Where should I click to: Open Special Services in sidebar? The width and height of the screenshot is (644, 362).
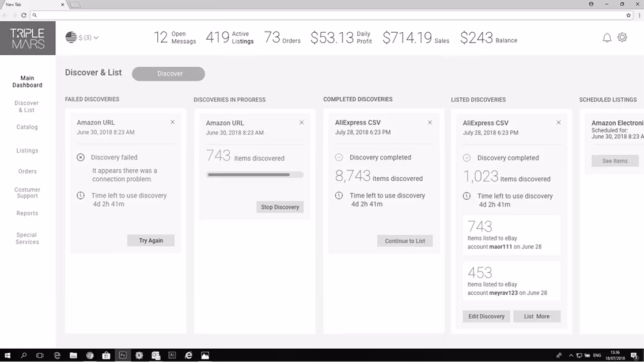coord(27,238)
